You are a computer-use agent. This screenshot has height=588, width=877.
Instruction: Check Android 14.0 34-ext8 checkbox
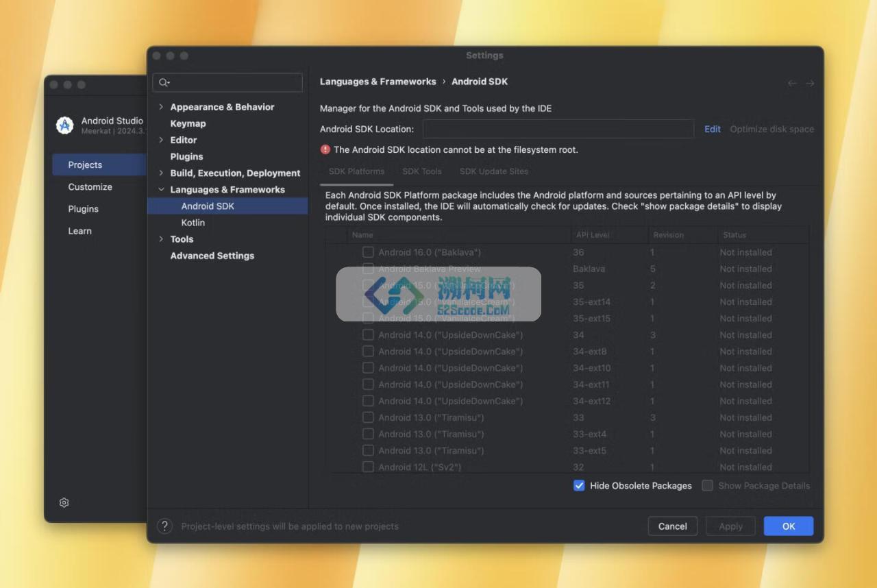pos(368,352)
